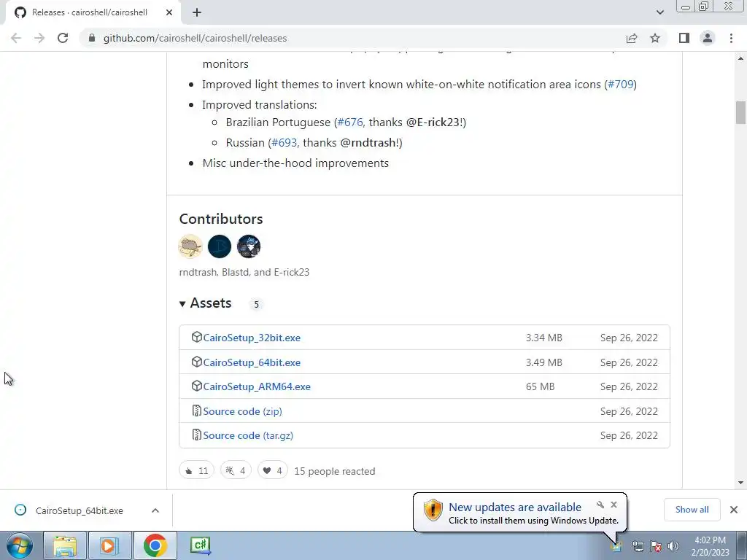This screenshot has width=747, height=560.
Task: Open pull request link #676
Action: pos(350,122)
